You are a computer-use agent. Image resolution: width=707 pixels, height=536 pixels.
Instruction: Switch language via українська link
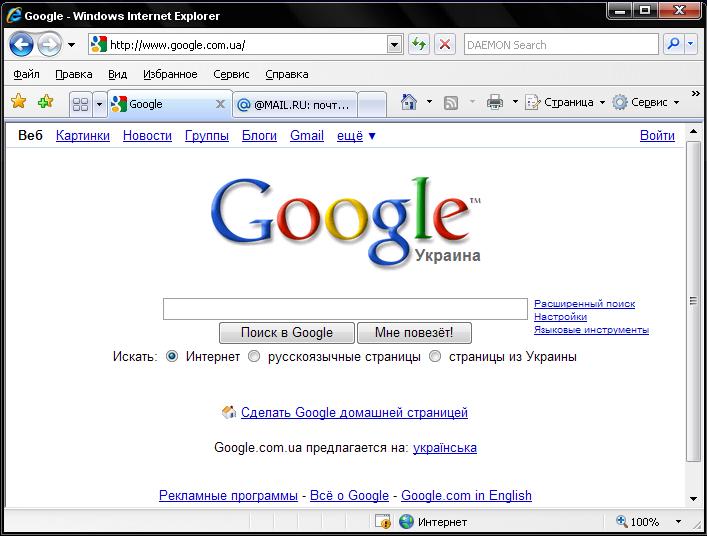(445, 448)
